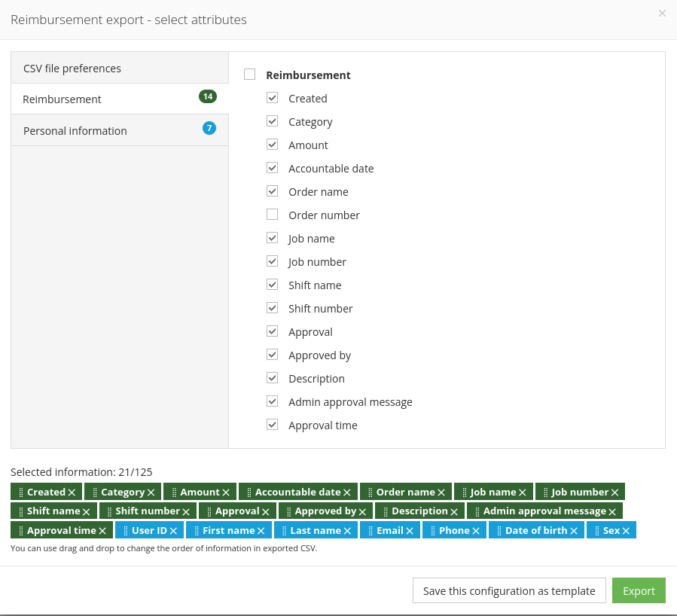The height and width of the screenshot is (616, 677).
Task: Check the Order number checkbox
Action: [272, 214]
